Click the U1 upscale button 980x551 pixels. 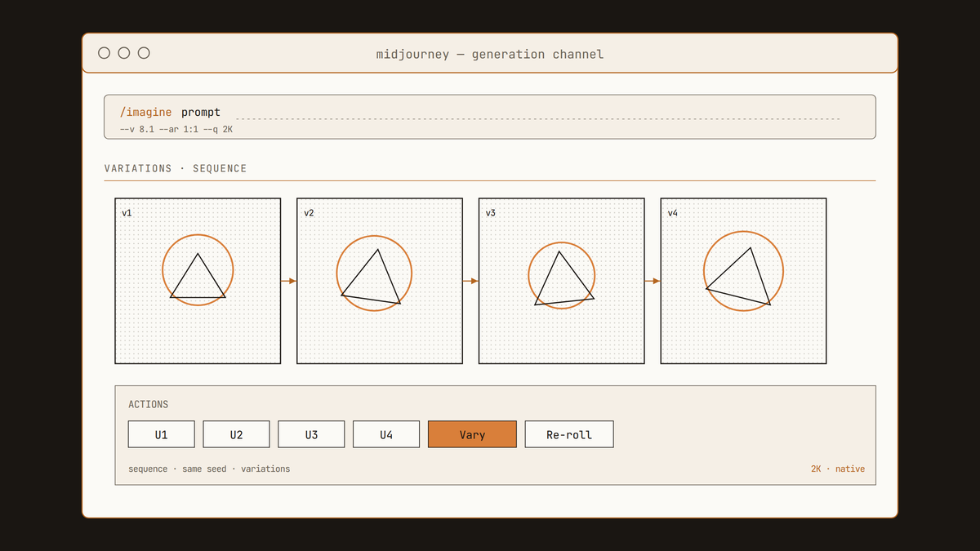tap(162, 434)
